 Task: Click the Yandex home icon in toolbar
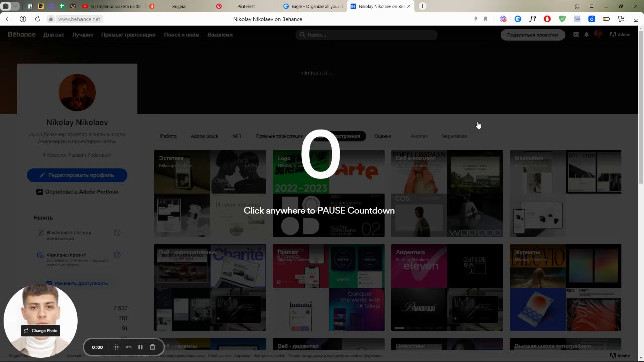click(23, 19)
